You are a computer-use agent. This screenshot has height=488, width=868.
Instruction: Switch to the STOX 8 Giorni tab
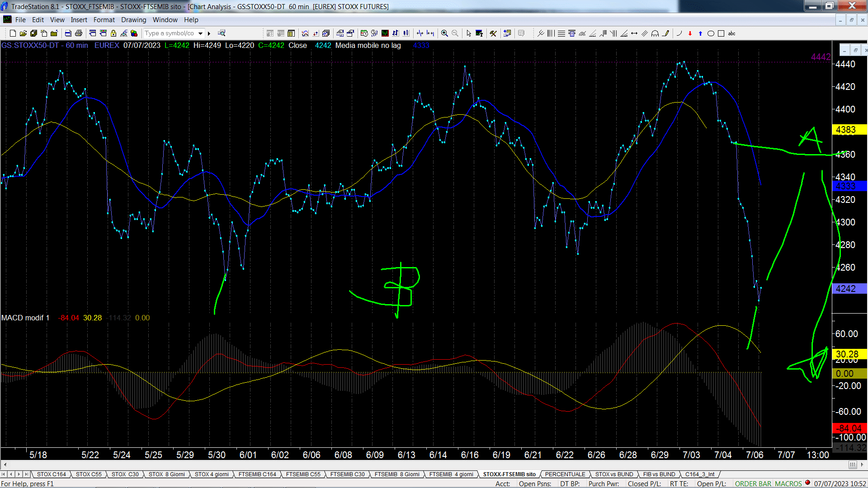[166, 474]
